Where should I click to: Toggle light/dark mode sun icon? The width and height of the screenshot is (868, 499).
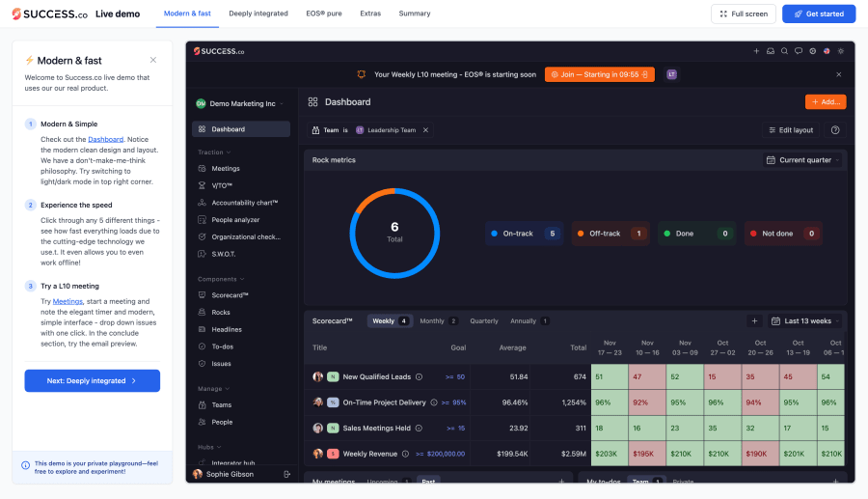pos(841,51)
